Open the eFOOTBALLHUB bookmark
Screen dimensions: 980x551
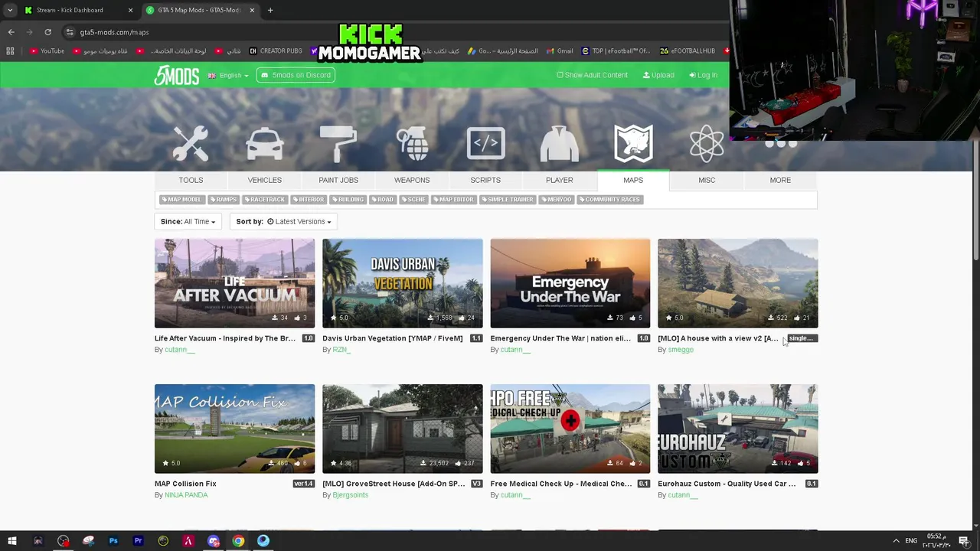point(688,51)
